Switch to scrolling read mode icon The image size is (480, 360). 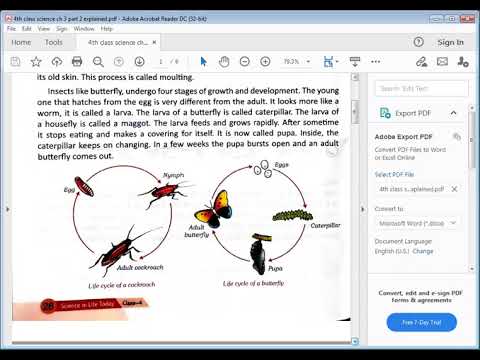pyautogui.click(x=355, y=62)
